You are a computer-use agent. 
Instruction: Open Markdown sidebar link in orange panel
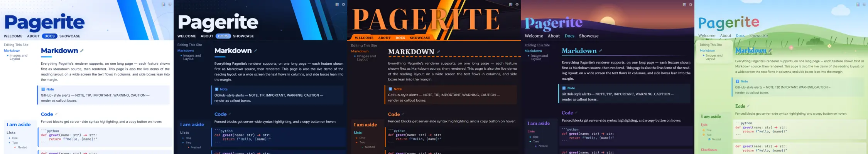pyautogui.click(x=360, y=51)
